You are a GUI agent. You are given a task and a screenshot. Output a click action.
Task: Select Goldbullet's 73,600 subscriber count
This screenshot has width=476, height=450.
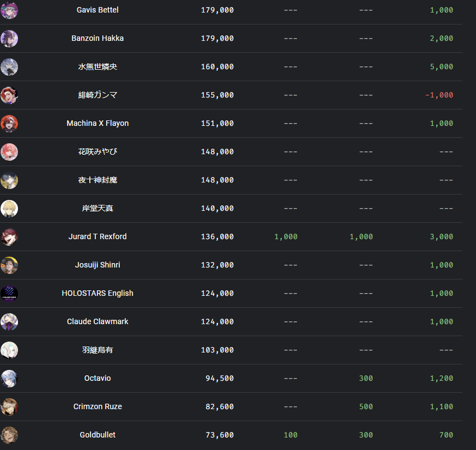(219, 435)
